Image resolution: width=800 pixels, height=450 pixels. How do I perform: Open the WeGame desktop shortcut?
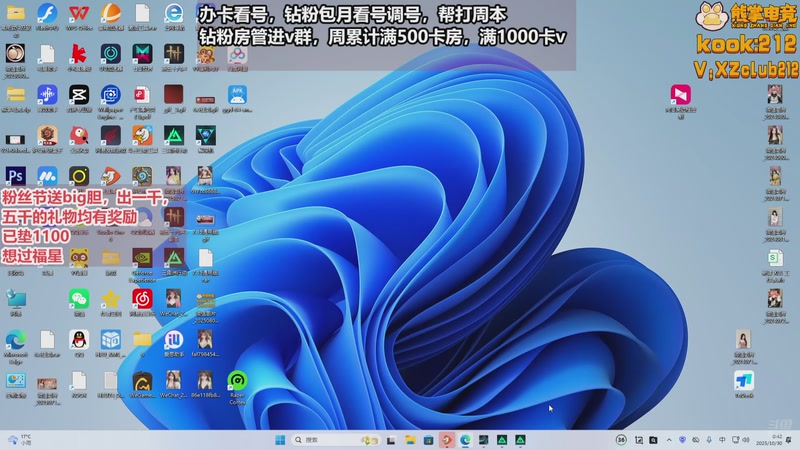click(142, 381)
